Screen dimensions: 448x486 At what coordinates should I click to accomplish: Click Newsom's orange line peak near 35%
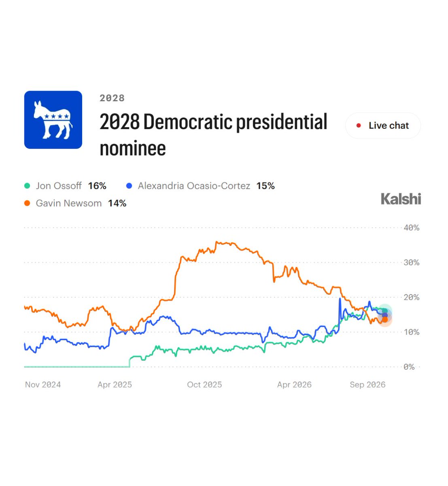tap(217, 243)
